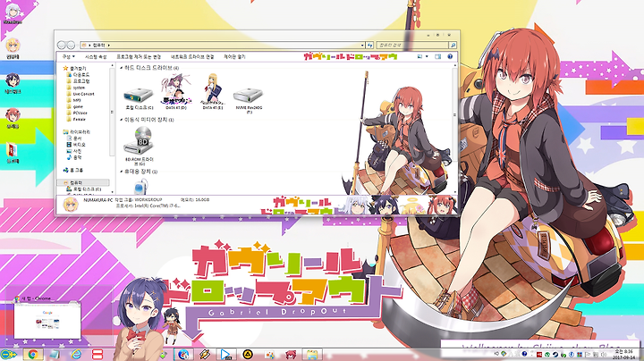Image resolution: width=644 pixels, height=361 pixels.
Task: Open the portable media player device icon
Action: (x=140, y=187)
